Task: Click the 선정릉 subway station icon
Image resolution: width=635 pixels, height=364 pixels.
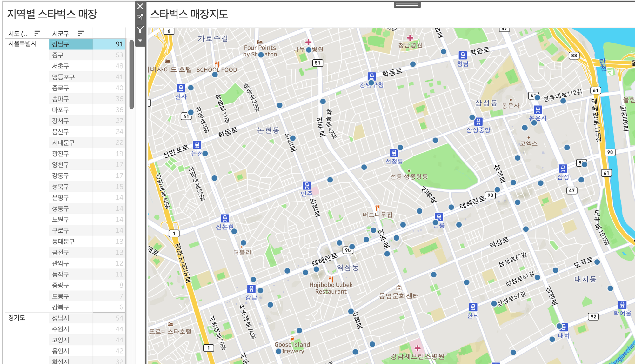Action: 394,153
